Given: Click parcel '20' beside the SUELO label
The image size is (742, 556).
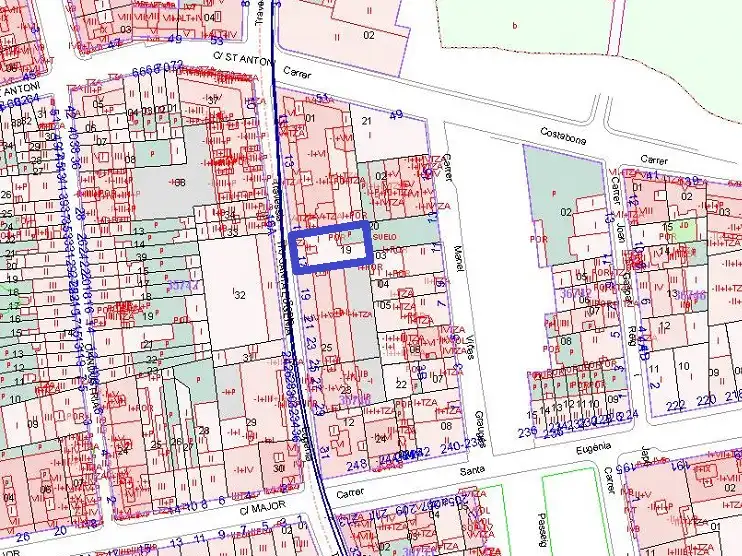Looking at the screenshot, I should point(374,226).
